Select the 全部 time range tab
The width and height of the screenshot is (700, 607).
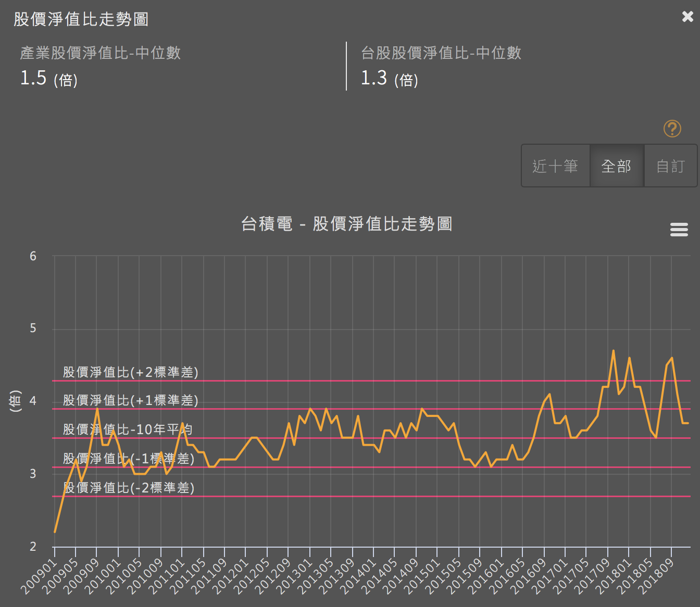tap(617, 166)
